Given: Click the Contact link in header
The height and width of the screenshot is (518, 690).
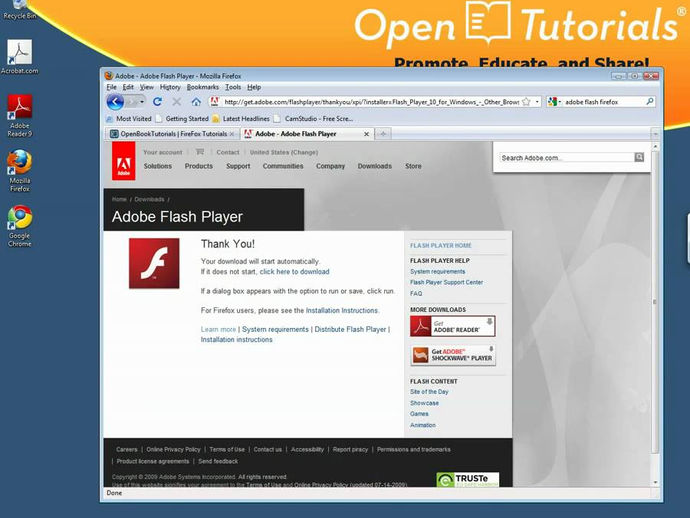Looking at the screenshot, I should pos(228,152).
